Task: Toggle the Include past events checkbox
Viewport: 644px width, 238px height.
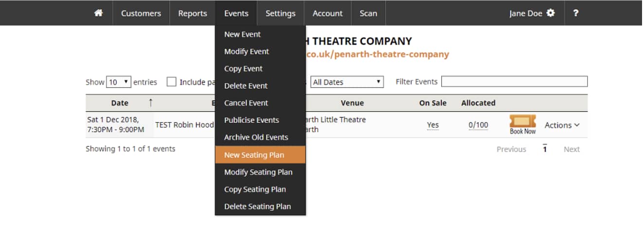Action: click(171, 82)
